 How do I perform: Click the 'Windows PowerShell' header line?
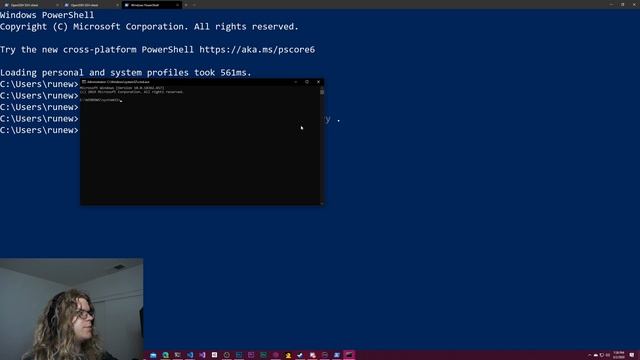click(47, 15)
